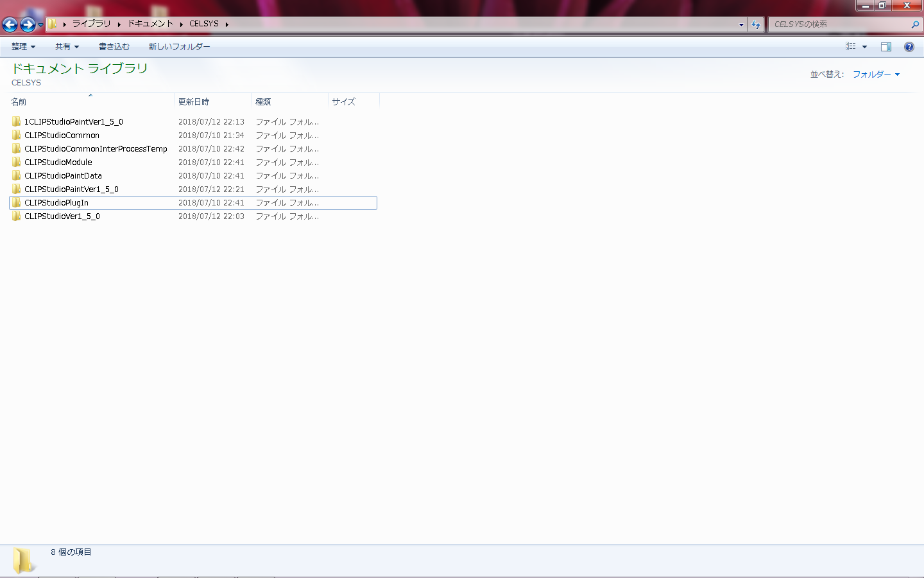Open Help with the question mark icon
Viewport: 924px width, 578px height.
pos(909,47)
